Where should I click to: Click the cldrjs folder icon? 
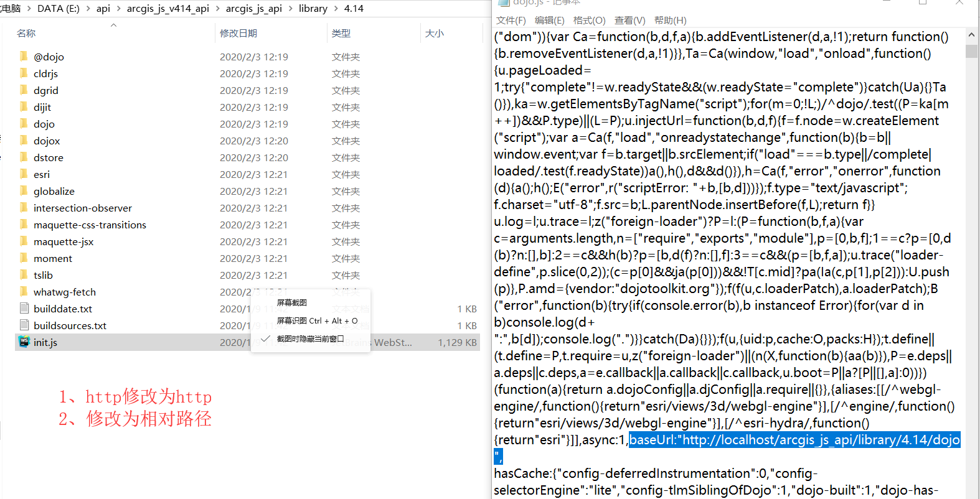(24, 73)
